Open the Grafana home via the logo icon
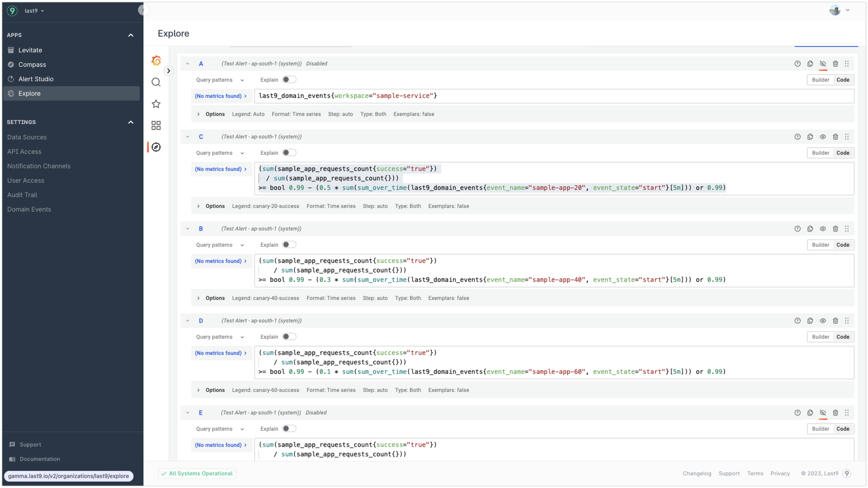Viewport: 868px width, 488px height. 156,60
